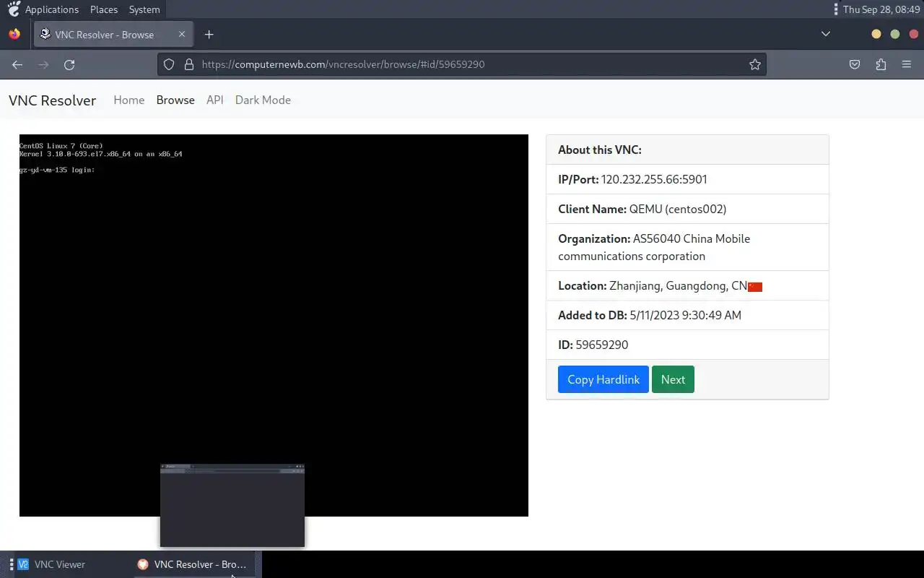Viewport: 924px width, 578px height.
Task: Click the padlock site security icon
Action: pos(189,64)
